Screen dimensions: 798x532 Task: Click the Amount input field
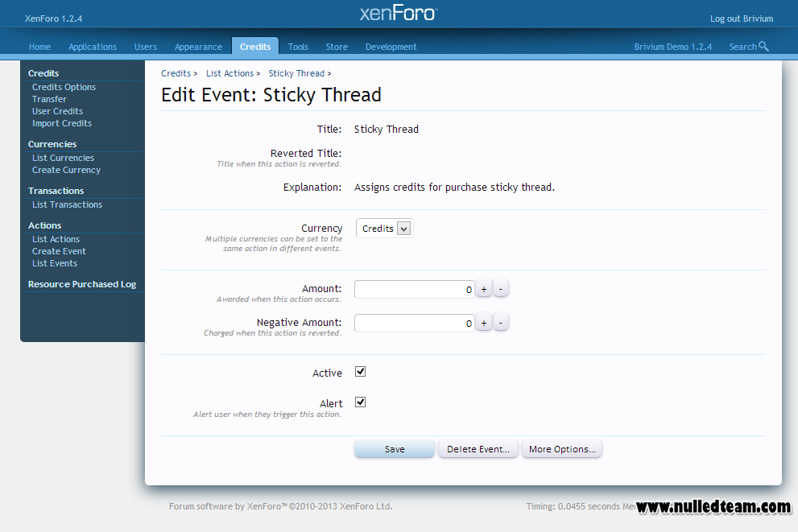point(414,290)
